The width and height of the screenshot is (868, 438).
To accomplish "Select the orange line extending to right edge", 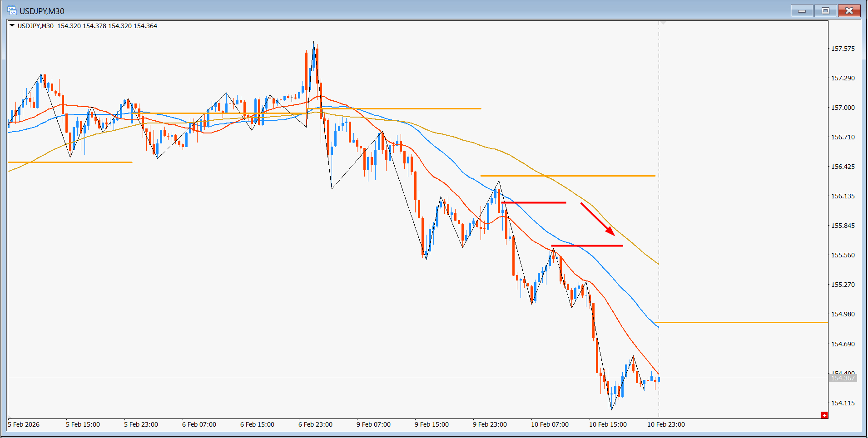I will click(741, 322).
